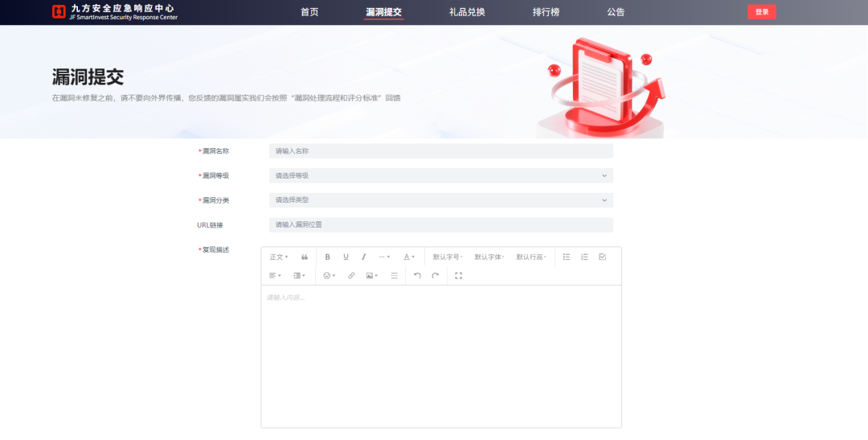This screenshot has height=440, width=868.
Task: Open the text alignment menu
Action: (275, 275)
